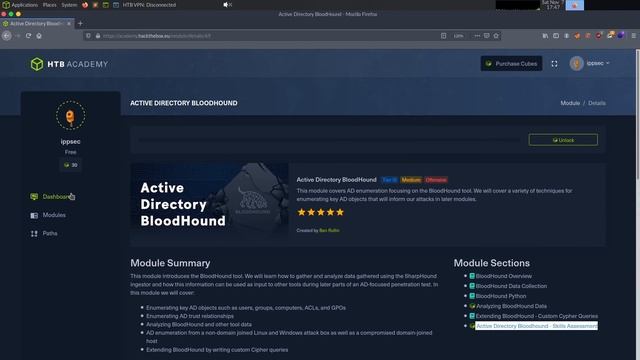Open the BloodHound Python section
This screenshot has width=640, height=360.
pyautogui.click(x=501, y=296)
